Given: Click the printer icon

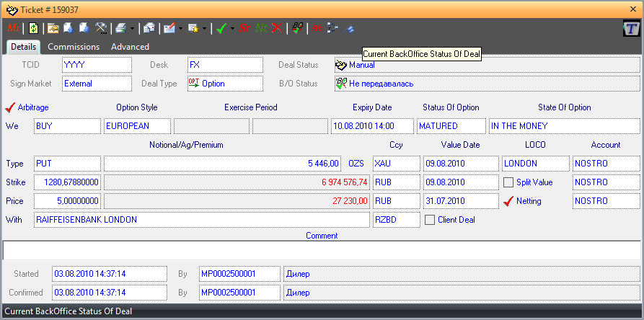Looking at the screenshot, I should click(120, 28).
